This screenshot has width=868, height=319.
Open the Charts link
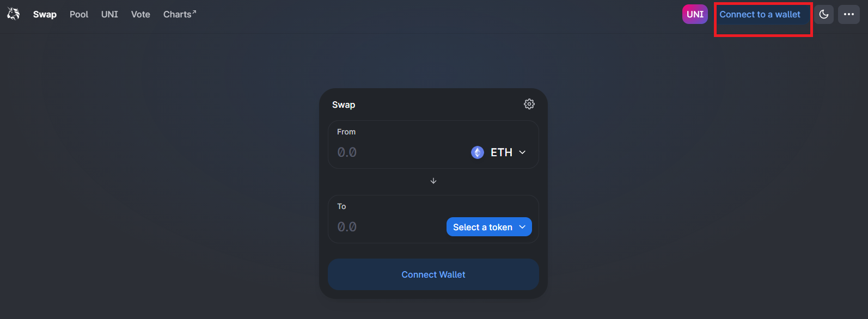(x=178, y=15)
